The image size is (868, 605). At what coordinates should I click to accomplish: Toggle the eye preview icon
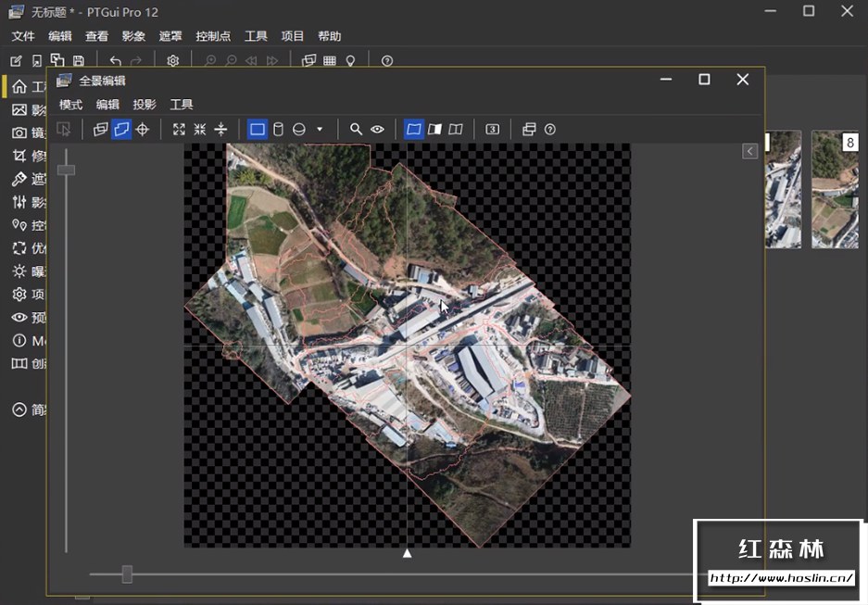377,130
